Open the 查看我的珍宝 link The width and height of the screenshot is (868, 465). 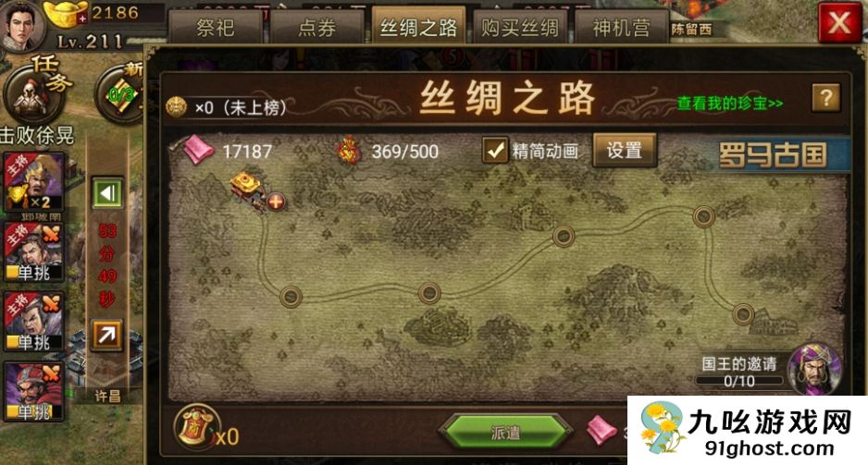[730, 104]
